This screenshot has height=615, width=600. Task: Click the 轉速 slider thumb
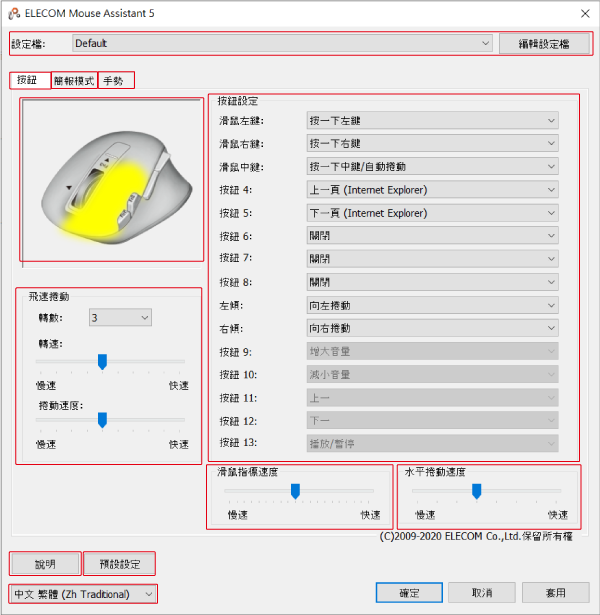pos(102,362)
